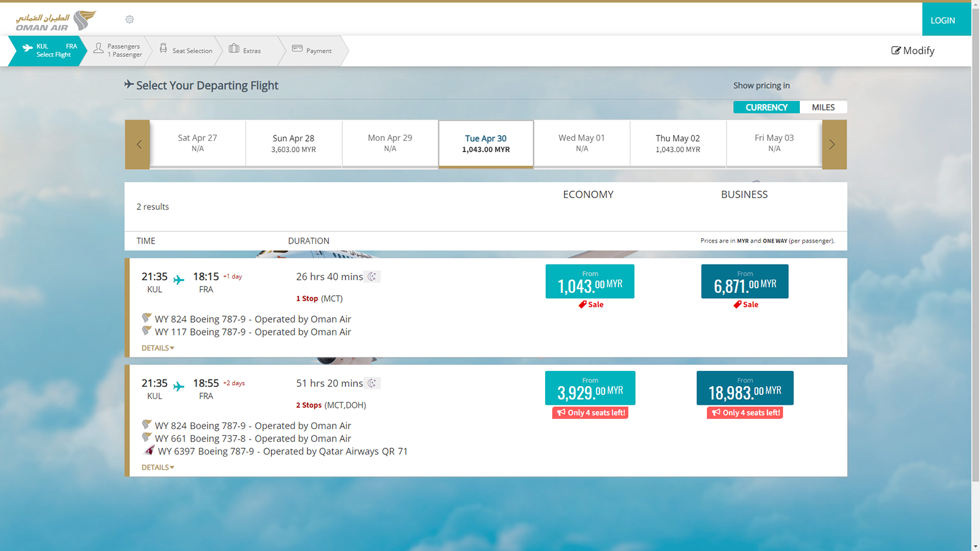Click the Oman Air logo
980x551 pixels.
tap(56, 20)
